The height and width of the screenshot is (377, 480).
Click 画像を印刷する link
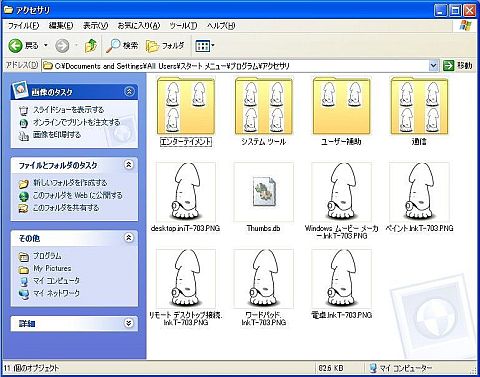[x=57, y=135]
